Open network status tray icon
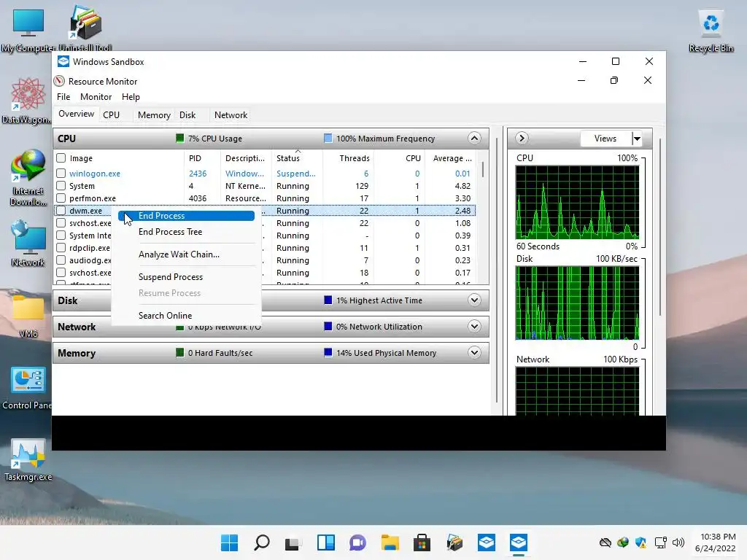This screenshot has height=560, width=747. pyautogui.click(x=660, y=542)
